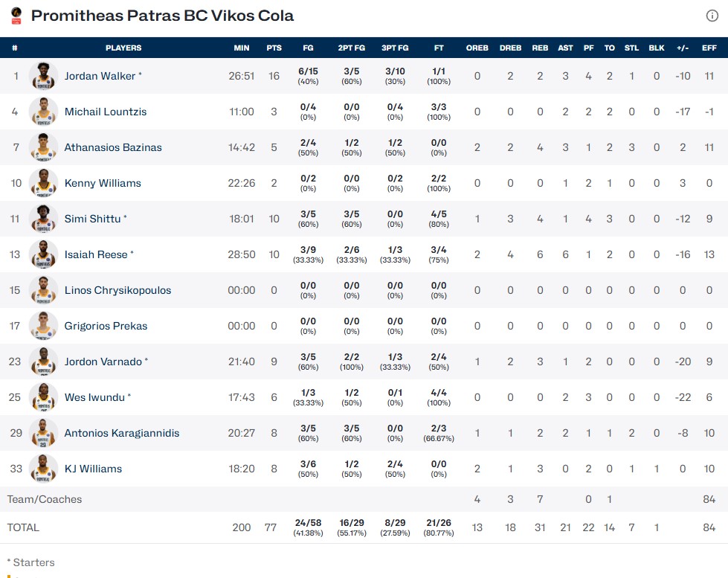Open Michail Lountzis's player photo
Screen dimensions: 728x578
[44, 112]
